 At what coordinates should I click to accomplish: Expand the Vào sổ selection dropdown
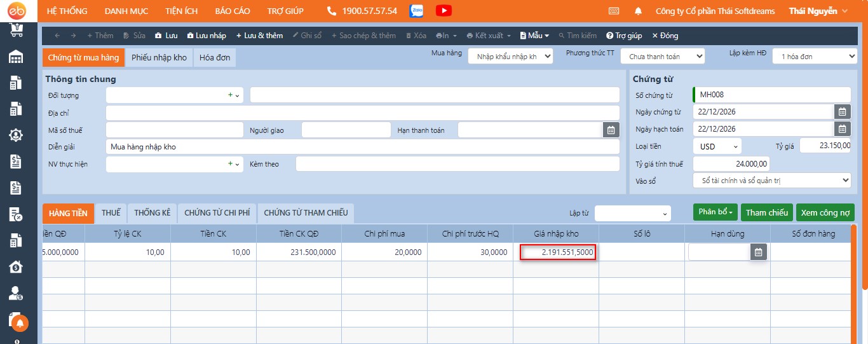click(x=771, y=181)
